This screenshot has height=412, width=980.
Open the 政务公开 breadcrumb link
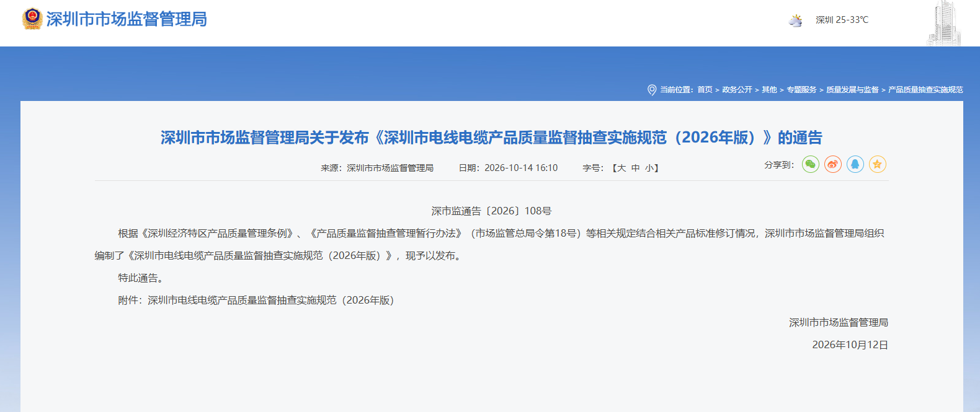pyautogui.click(x=737, y=90)
